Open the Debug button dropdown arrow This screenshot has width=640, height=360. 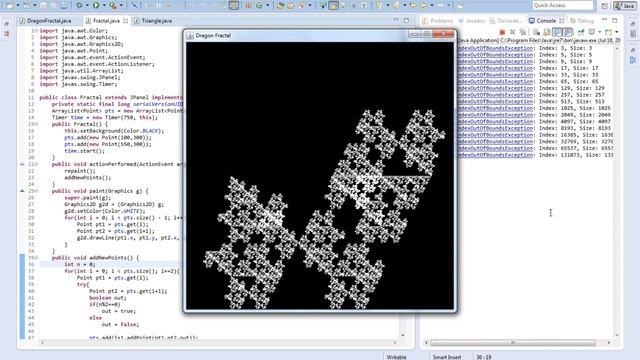[x=87, y=5]
